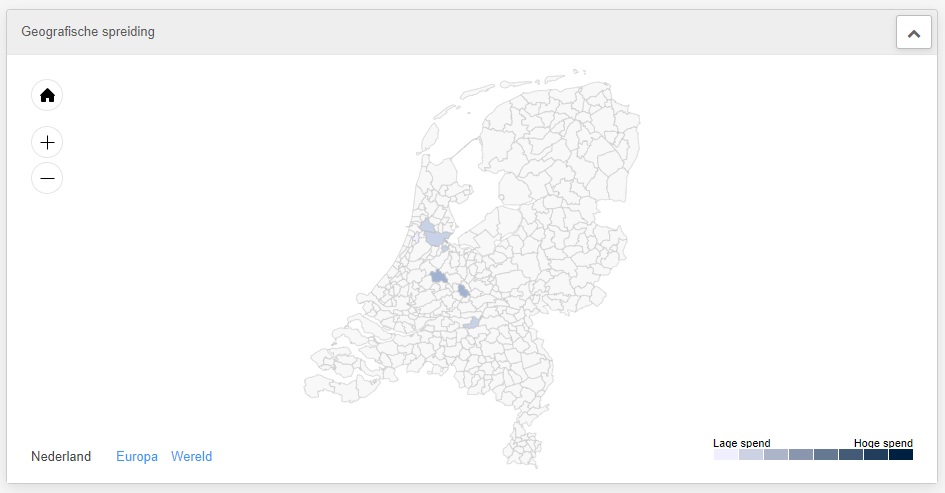Click the second lightest legend swatch
The width and height of the screenshot is (945, 493).
click(x=751, y=454)
